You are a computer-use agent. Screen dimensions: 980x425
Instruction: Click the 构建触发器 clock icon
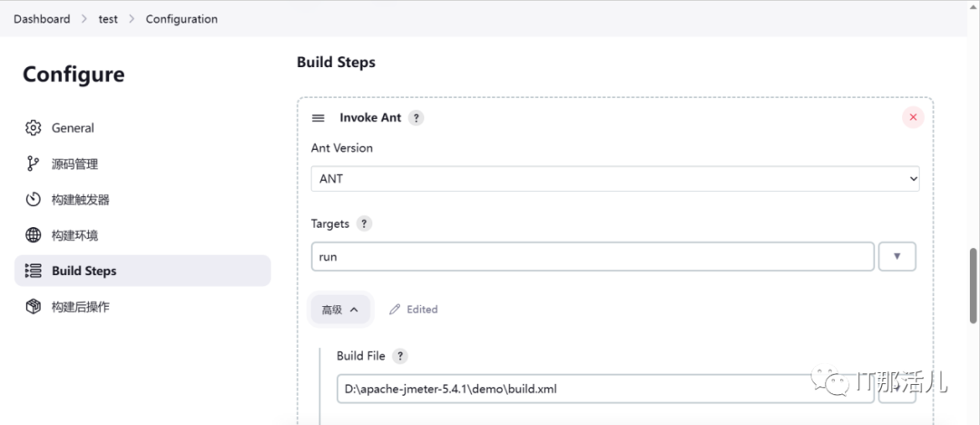pyautogui.click(x=34, y=200)
